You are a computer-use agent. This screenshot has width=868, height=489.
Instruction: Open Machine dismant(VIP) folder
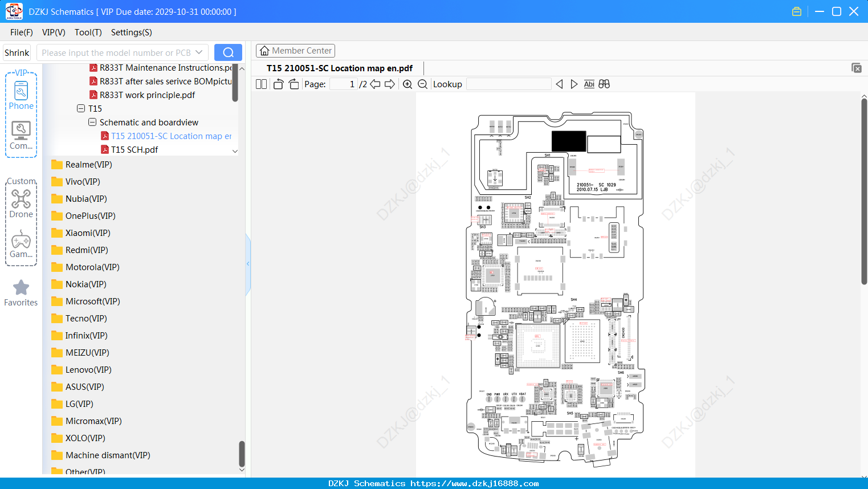tap(100, 455)
